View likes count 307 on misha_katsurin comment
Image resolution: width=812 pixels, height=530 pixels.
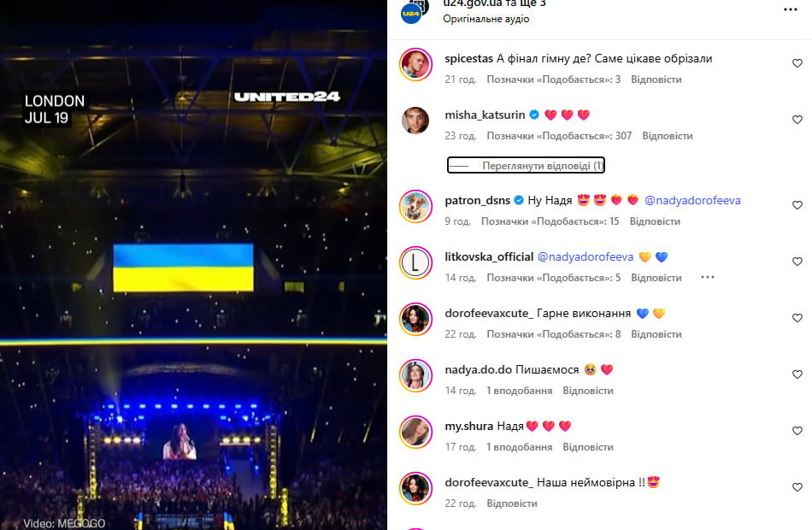click(x=559, y=136)
